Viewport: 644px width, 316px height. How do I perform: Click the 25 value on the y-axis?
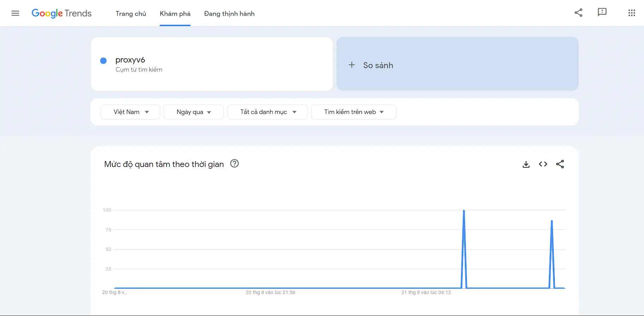108,269
